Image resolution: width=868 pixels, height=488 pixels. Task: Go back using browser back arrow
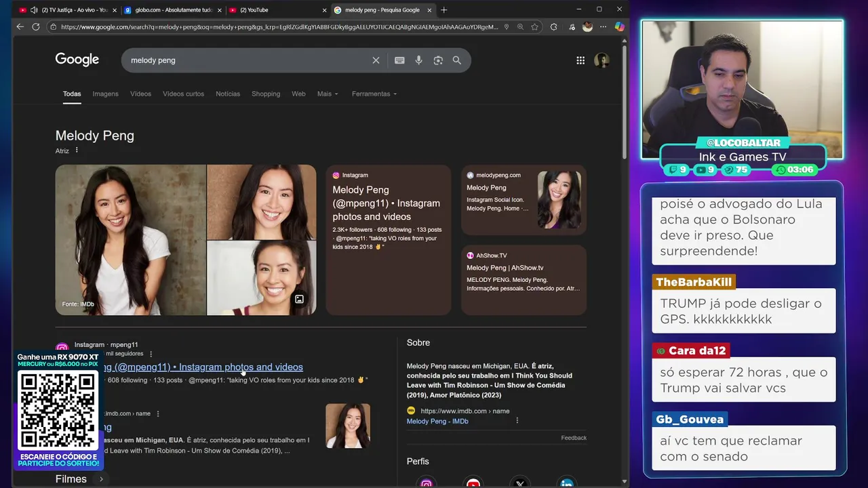click(20, 26)
